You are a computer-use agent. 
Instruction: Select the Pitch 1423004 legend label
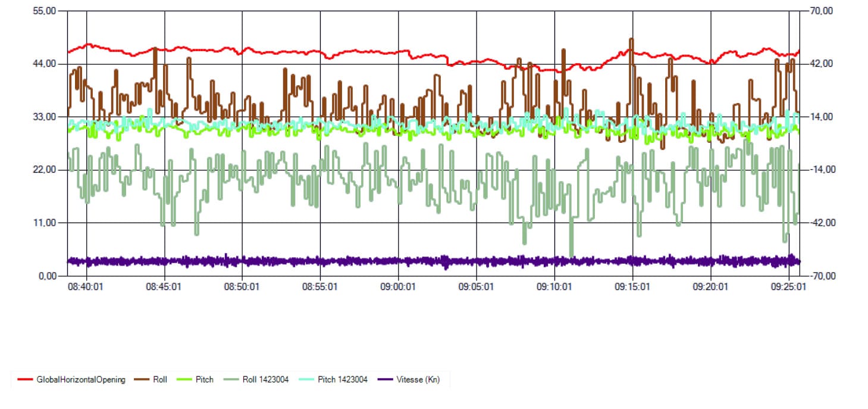click(x=343, y=379)
